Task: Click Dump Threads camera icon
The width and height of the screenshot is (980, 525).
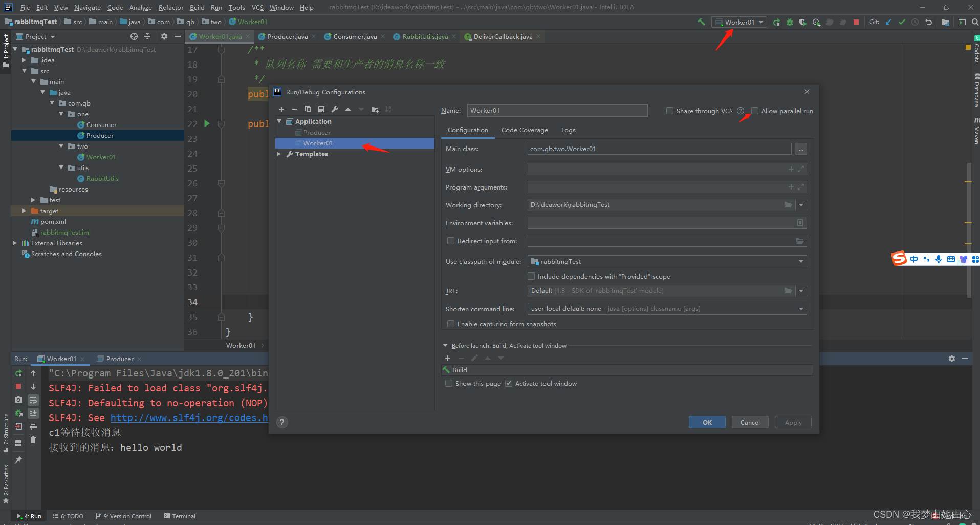Action: click(18, 400)
